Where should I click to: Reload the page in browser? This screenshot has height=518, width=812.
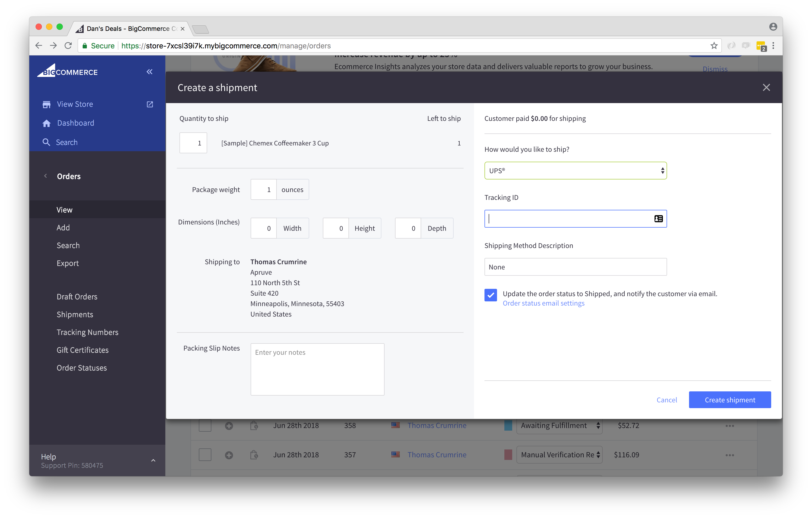pos(68,46)
